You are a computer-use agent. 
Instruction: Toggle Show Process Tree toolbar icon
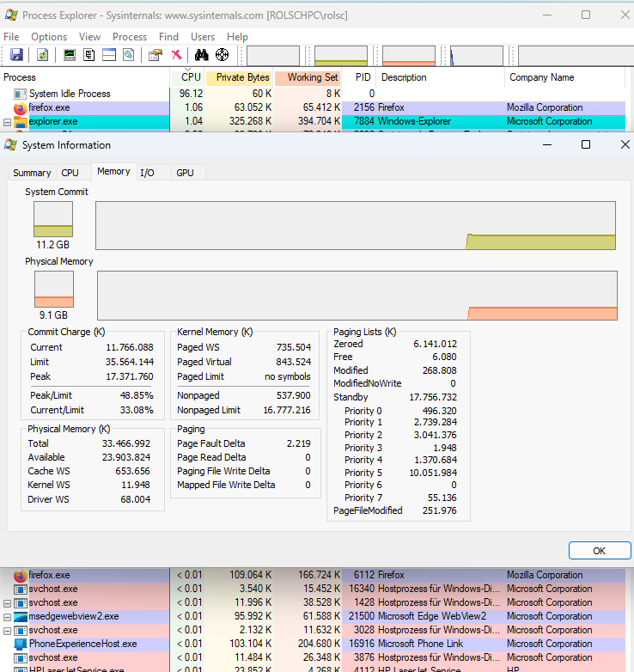pos(89,55)
